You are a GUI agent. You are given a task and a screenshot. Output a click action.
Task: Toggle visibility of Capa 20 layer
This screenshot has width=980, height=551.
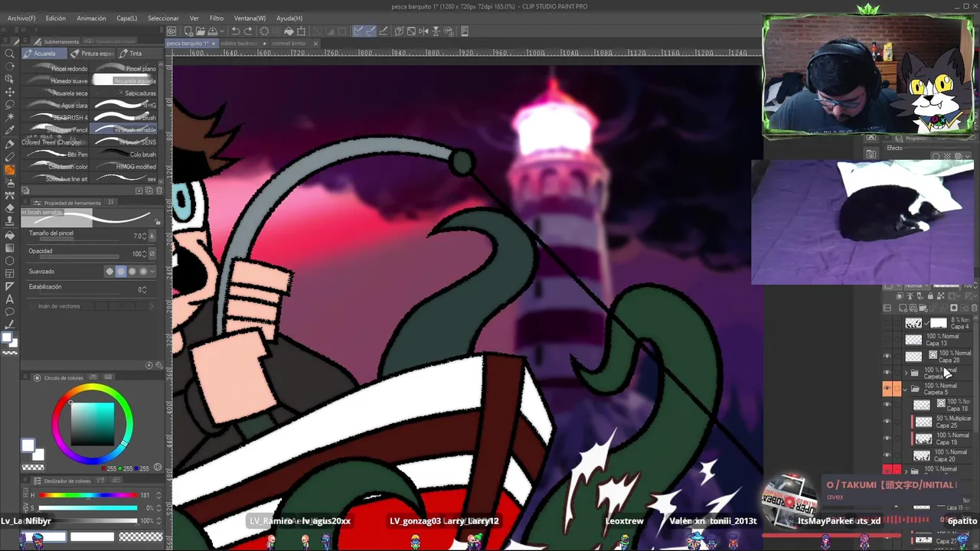coord(887,455)
